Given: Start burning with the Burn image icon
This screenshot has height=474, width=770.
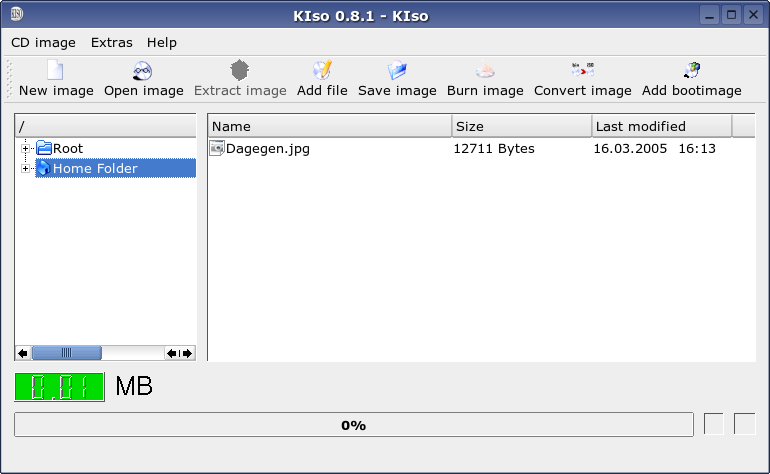Looking at the screenshot, I should point(485,70).
